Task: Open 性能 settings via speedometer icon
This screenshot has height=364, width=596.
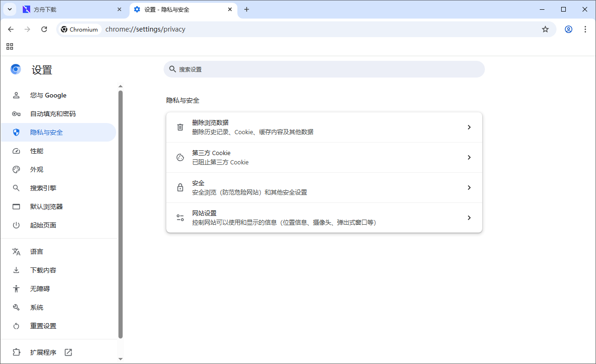Action: (x=16, y=150)
